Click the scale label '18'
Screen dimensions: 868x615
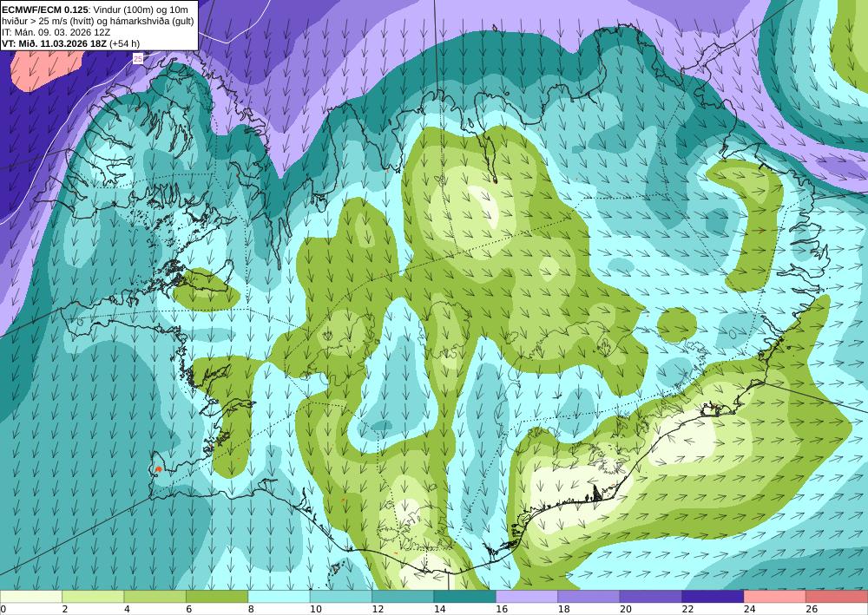click(x=563, y=609)
